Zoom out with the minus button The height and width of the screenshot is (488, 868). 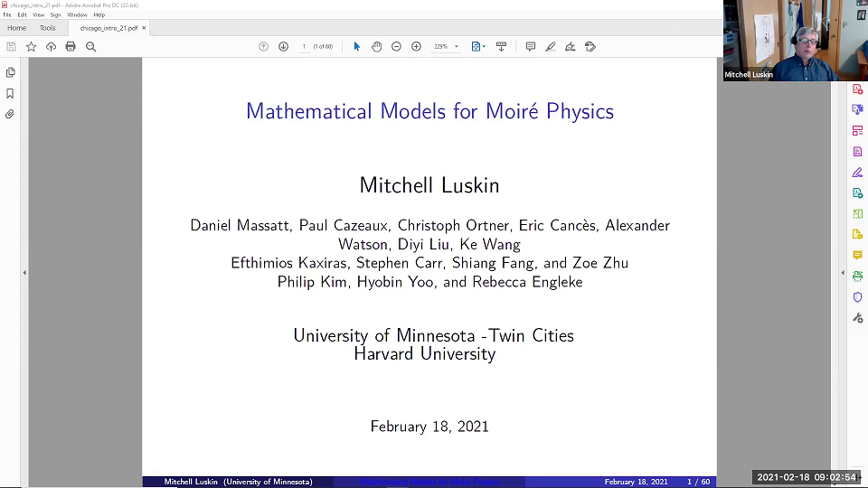tap(396, 47)
